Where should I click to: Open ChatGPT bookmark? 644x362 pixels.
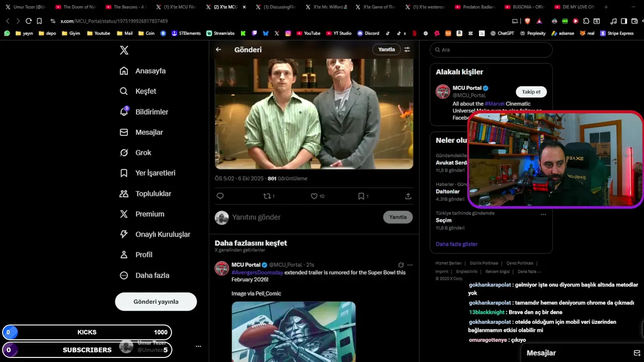pos(502,33)
